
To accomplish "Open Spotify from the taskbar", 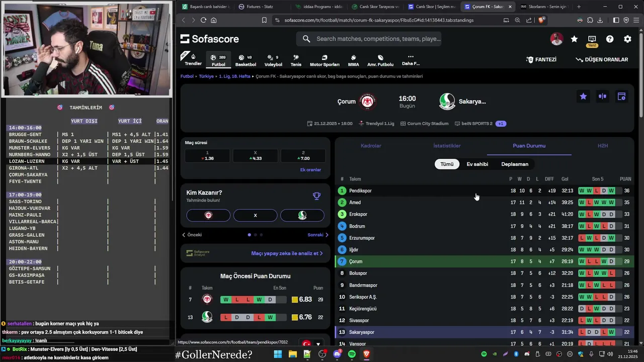I will pos(352,354).
